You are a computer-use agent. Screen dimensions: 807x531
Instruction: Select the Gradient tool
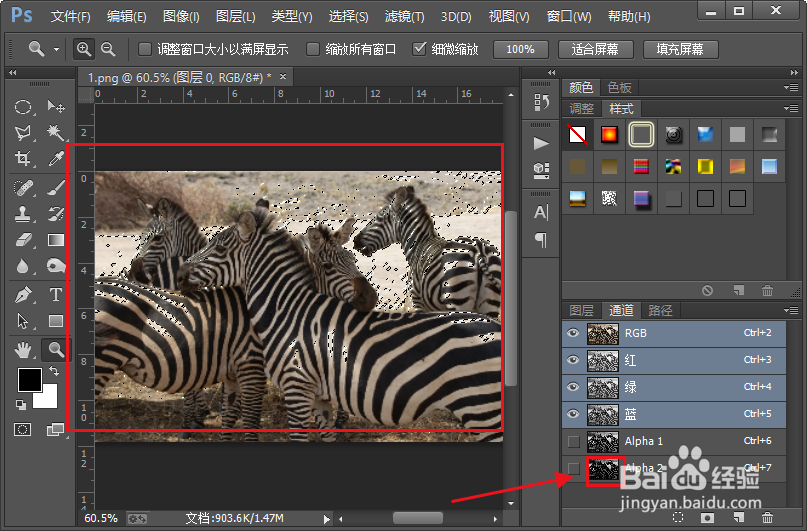[56, 240]
